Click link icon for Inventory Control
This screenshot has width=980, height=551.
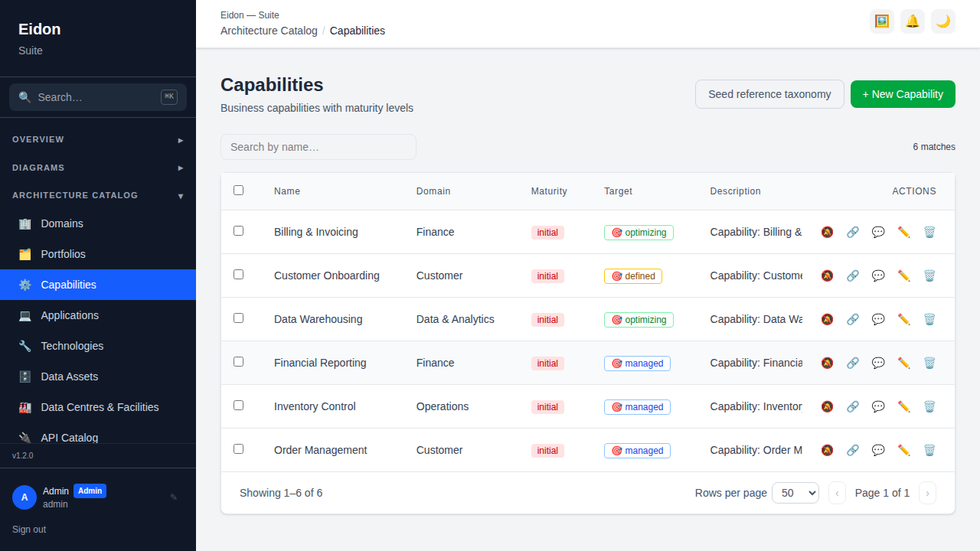pos(853,406)
